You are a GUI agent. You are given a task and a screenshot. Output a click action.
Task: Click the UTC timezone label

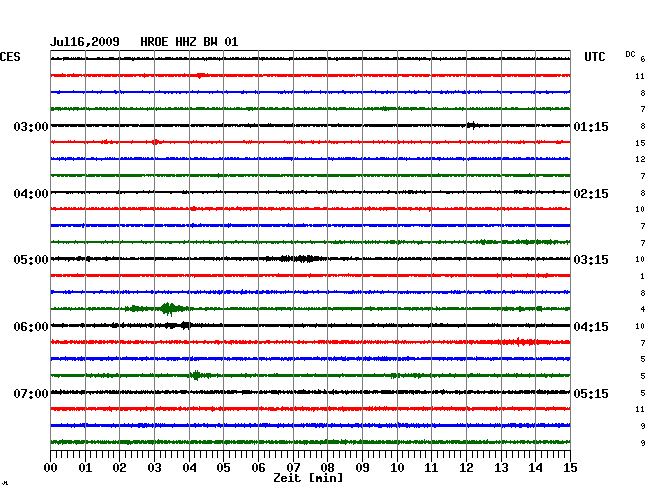pos(594,57)
